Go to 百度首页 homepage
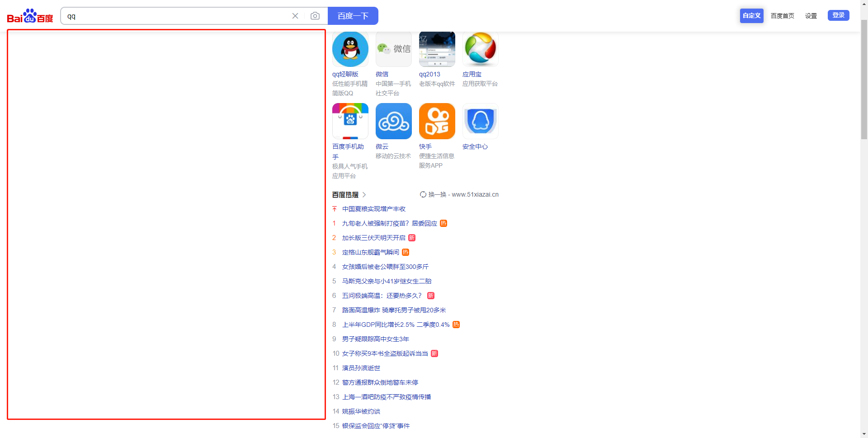 coord(782,15)
